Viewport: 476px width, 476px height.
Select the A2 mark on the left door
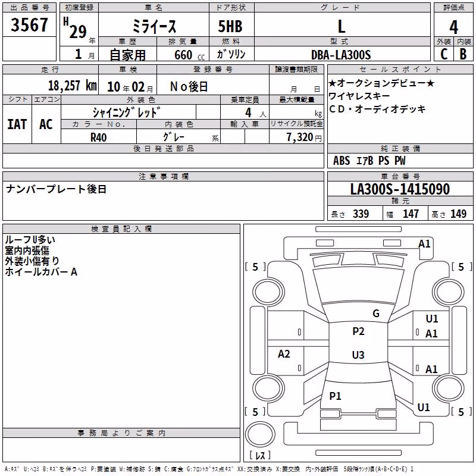tap(284, 354)
